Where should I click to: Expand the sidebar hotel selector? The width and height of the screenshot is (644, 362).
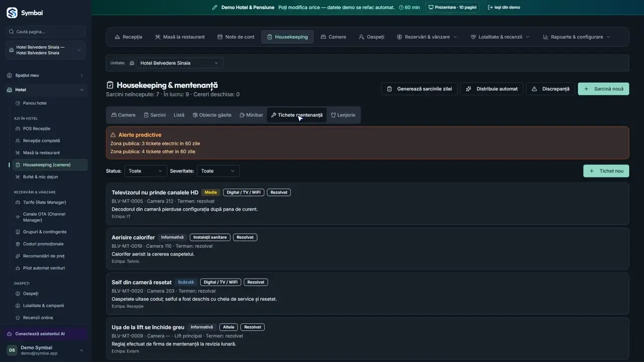[46, 50]
